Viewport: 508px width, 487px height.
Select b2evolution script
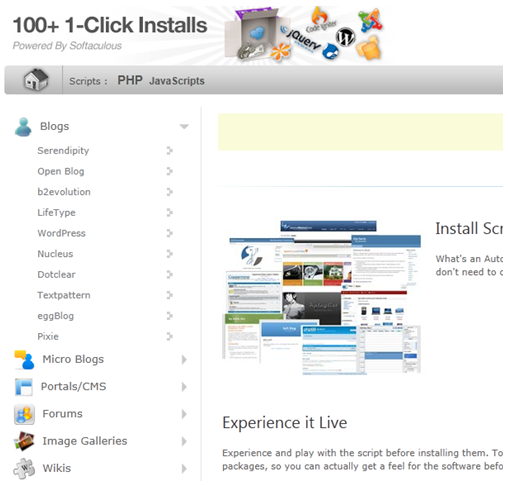pos(64,192)
